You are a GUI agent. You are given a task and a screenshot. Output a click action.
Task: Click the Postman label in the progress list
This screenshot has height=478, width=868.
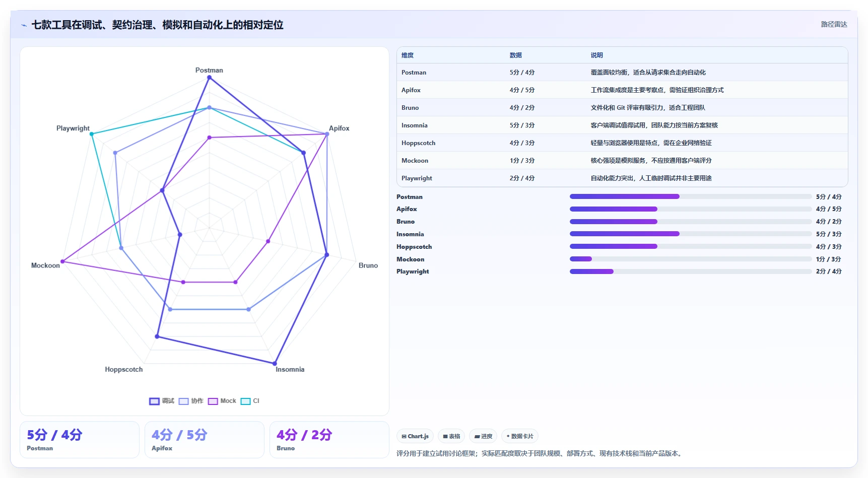(x=410, y=197)
